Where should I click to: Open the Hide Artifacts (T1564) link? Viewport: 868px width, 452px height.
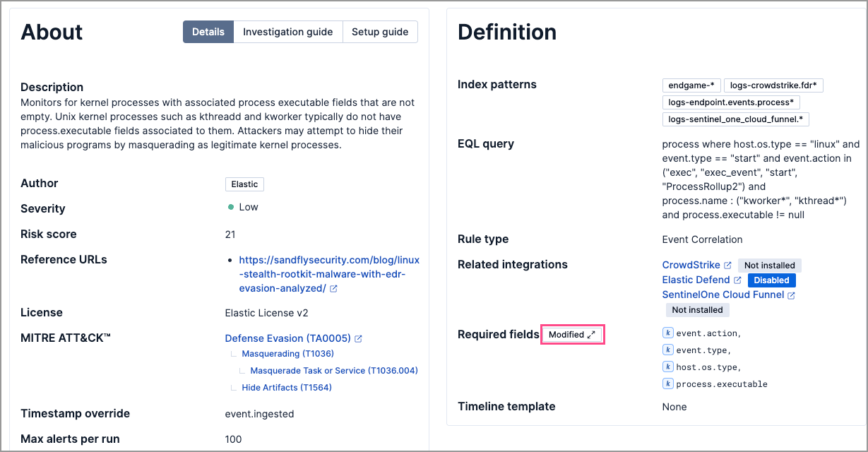click(x=287, y=387)
